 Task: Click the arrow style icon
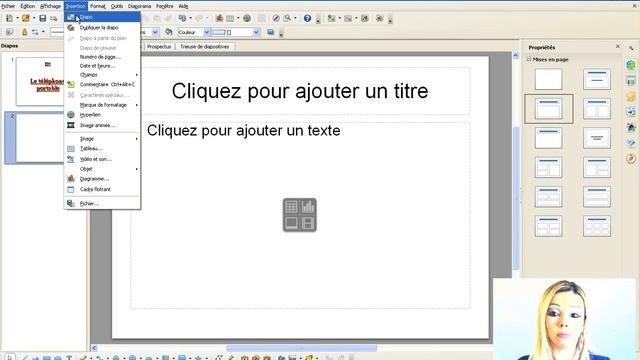(35, 32)
